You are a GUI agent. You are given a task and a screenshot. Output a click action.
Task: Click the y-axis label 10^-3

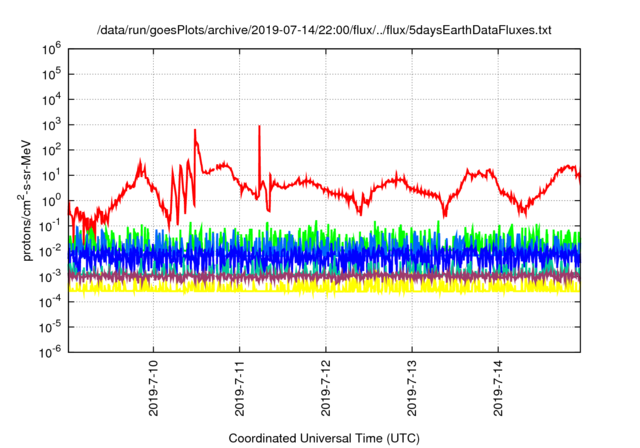pyautogui.click(x=50, y=277)
